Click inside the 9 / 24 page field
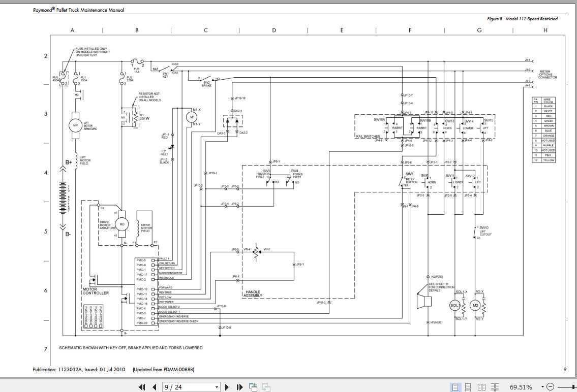 (x=188, y=387)
